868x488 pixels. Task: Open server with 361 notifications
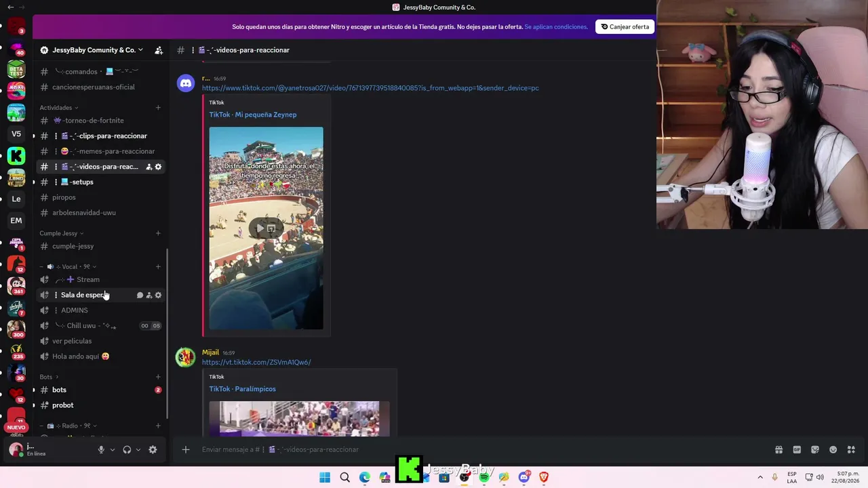pos(16,285)
